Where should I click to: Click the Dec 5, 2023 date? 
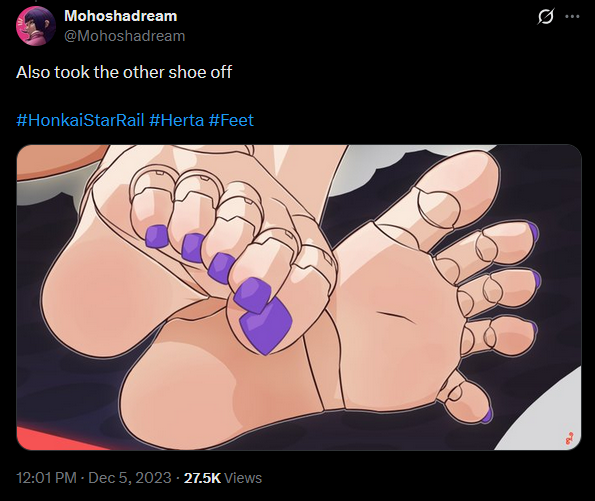pyautogui.click(x=130, y=478)
